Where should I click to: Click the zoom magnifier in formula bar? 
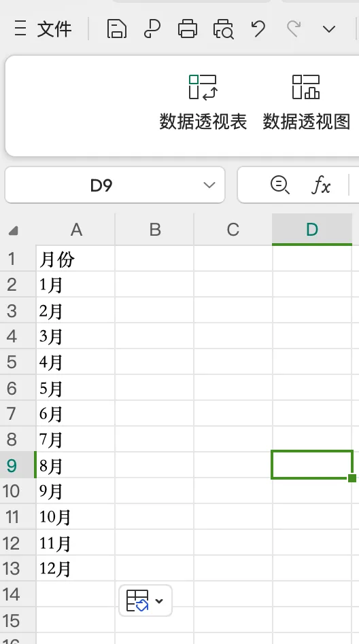point(279,185)
